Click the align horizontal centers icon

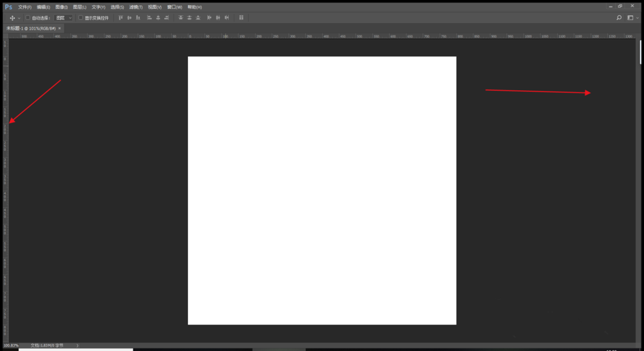click(x=158, y=17)
